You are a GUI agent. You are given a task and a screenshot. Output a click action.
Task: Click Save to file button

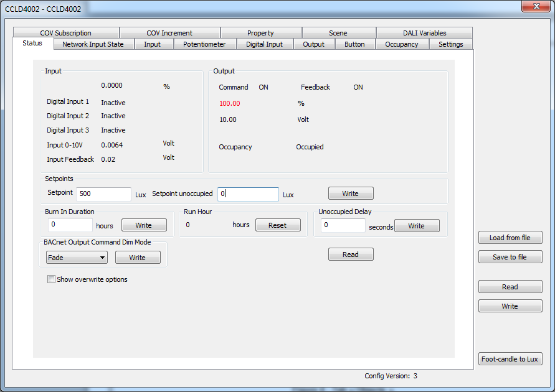point(510,257)
